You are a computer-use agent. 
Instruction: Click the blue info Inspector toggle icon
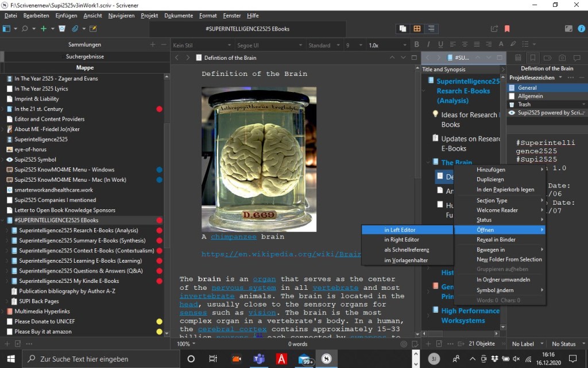coord(581,29)
